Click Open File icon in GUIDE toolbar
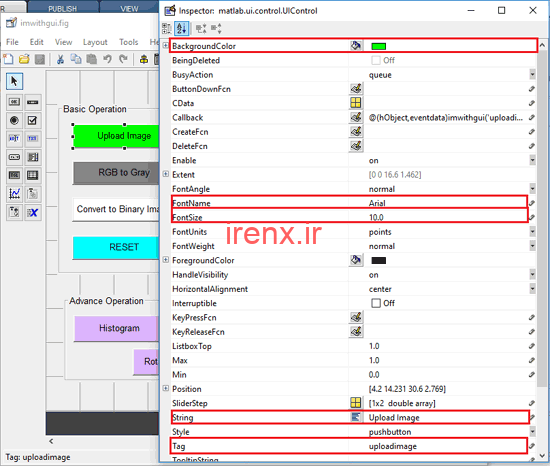 (24, 59)
